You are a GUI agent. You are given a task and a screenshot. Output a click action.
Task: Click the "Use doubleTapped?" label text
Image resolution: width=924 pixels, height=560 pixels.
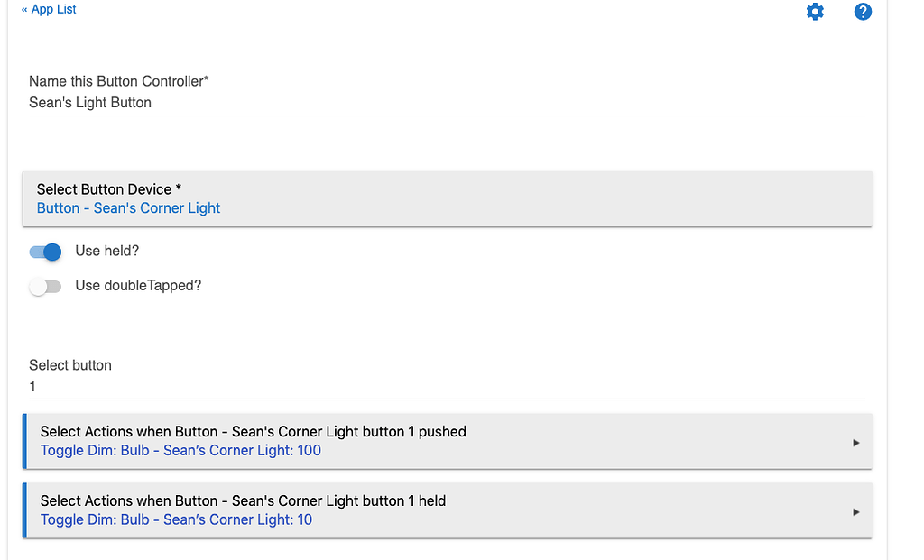click(138, 286)
